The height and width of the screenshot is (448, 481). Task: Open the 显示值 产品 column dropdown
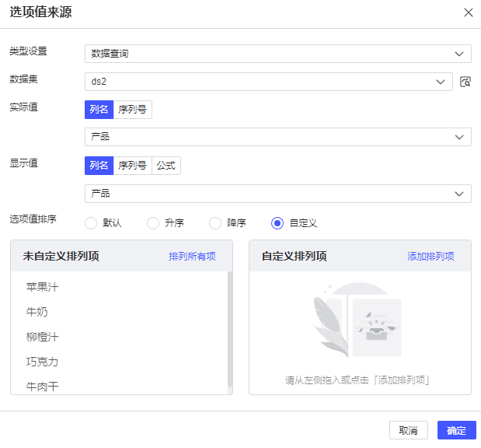pos(277,194)
